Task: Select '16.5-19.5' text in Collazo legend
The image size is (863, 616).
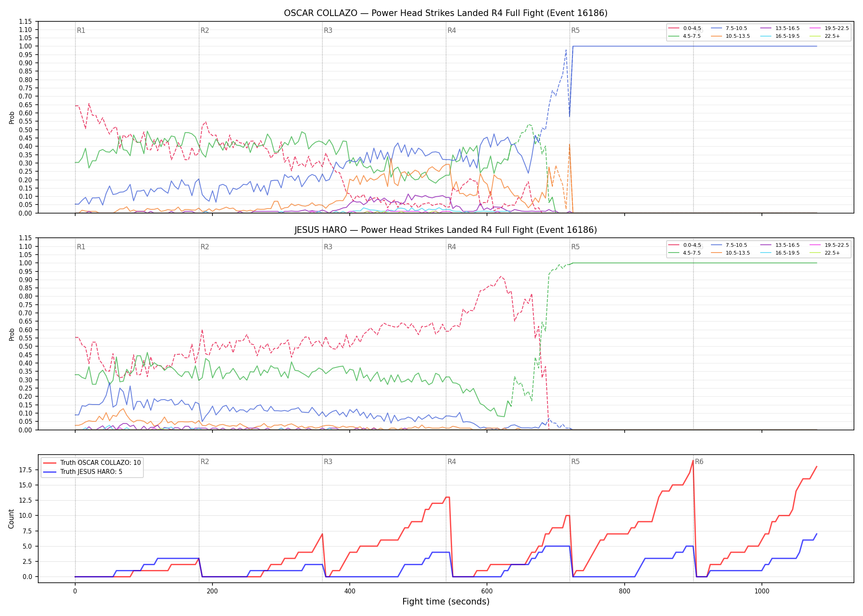Action: pyautogui.click(x=787, y=36)
